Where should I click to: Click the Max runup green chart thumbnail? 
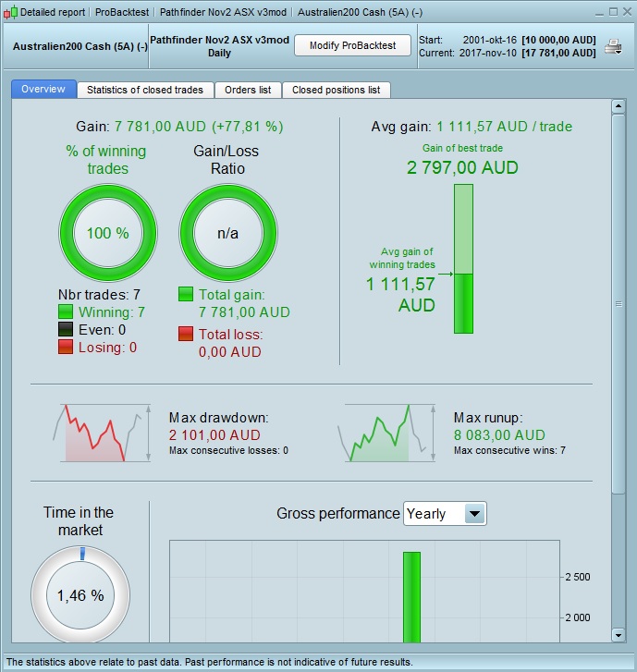[x=387, y=433]
